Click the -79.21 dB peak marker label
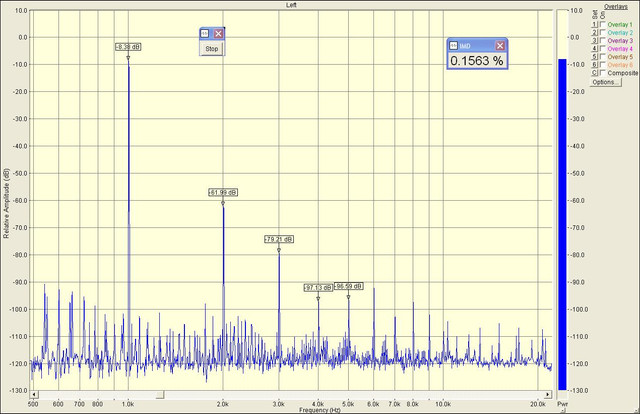The width and height of the screenshot is (640, 414). point(279,239)
